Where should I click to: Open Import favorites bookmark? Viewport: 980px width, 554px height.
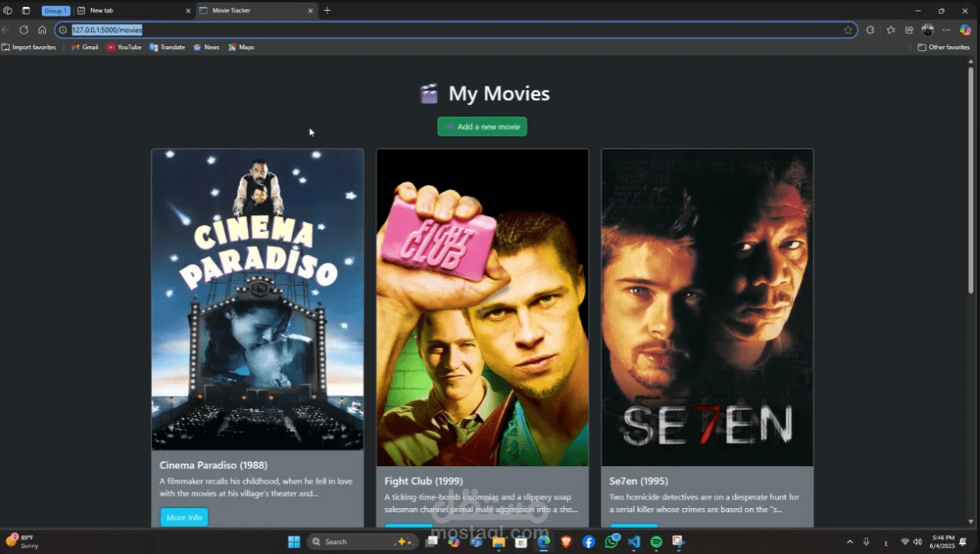29,48
